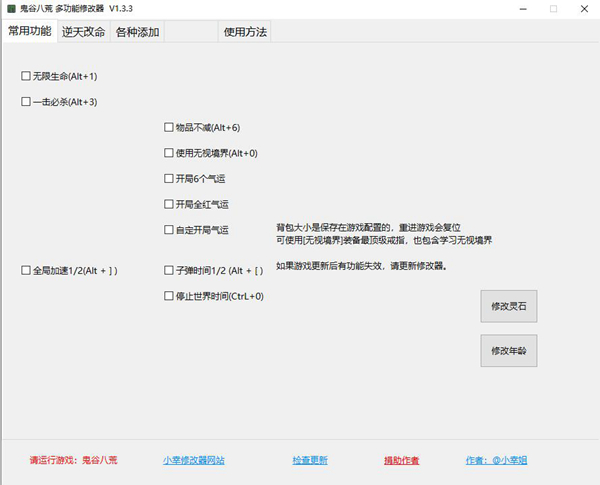The width and height of the screenshot is (600, 485).
Task: Click note text 可使用[无视境界]装备最顶级戒指
Action: click(x=340, y=240)
